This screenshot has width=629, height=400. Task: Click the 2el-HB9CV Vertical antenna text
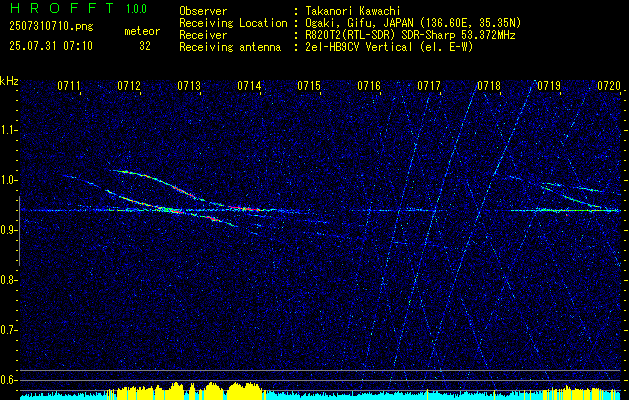coord(389,47)
